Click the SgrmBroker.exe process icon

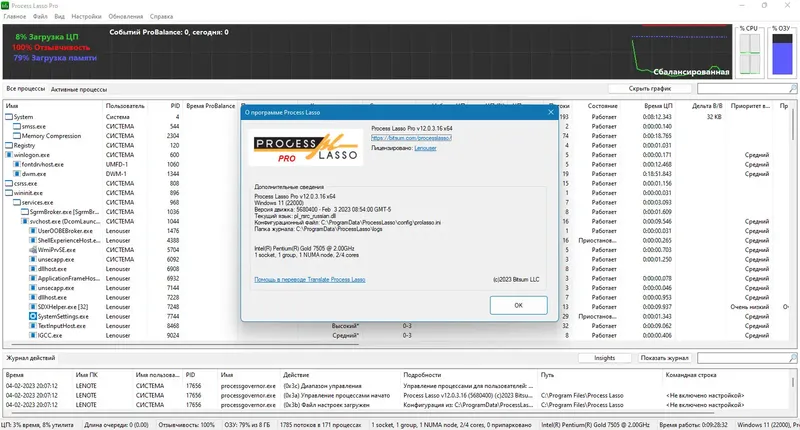24,212
